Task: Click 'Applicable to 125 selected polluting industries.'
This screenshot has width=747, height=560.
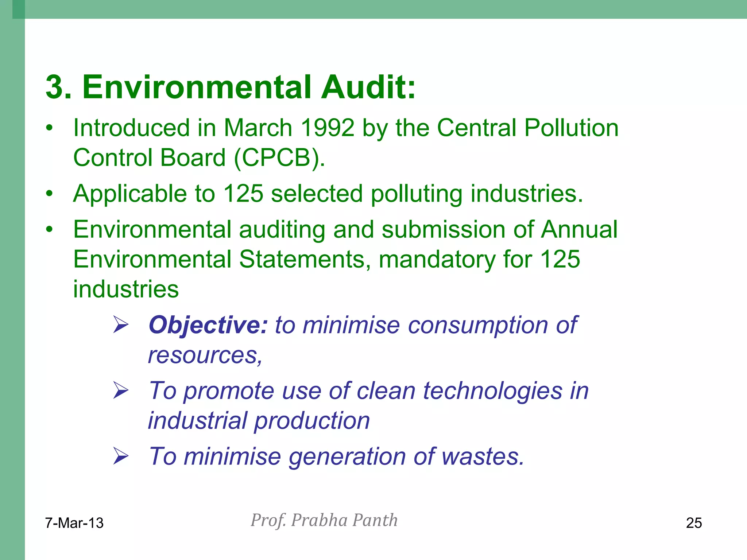Action: click(x=328, y=194)
